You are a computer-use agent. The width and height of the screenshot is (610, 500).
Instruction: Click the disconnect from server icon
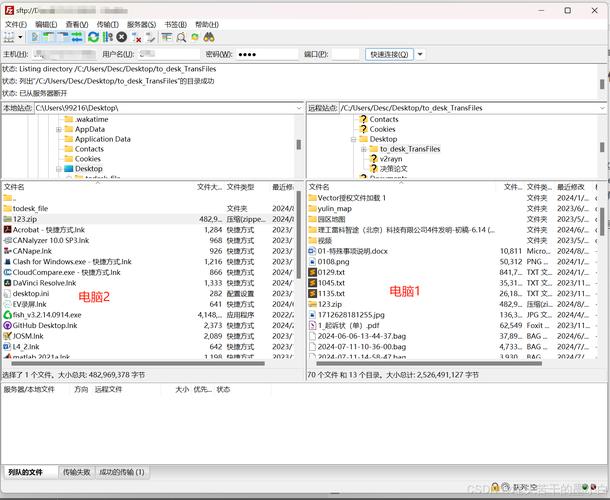[x=136, y=37]
